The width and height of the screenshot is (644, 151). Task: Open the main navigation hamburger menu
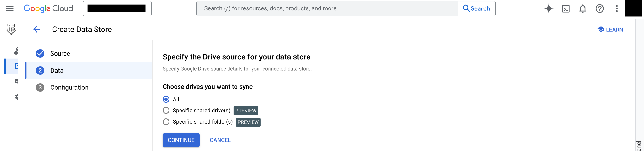point(10,8)
